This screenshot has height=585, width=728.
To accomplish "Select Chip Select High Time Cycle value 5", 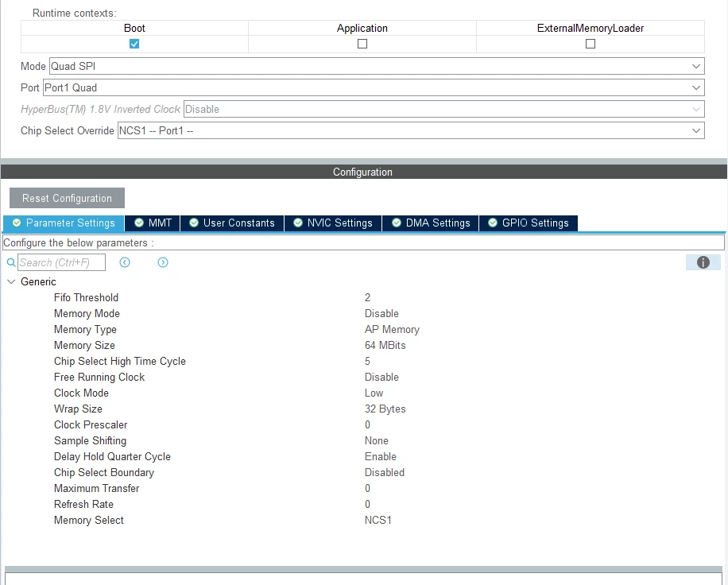I will click(367, 361).
